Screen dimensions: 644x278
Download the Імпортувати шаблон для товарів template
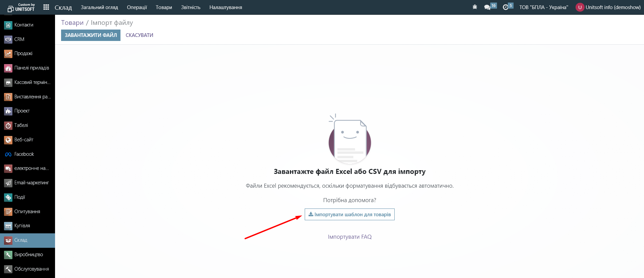pos(349,215)
